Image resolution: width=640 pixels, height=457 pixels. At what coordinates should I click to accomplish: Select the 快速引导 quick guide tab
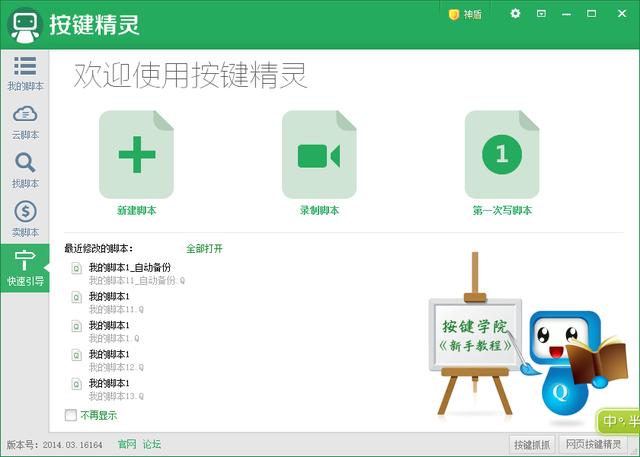tap(25, 268)
